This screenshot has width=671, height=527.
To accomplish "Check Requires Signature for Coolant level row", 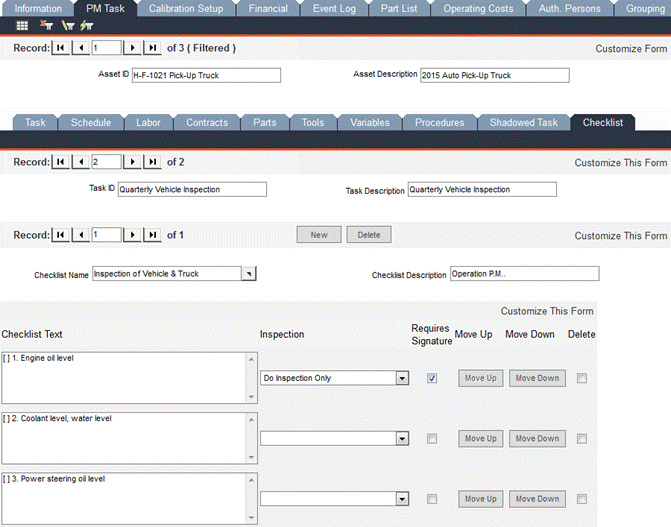I will click(x=431, y=439).
